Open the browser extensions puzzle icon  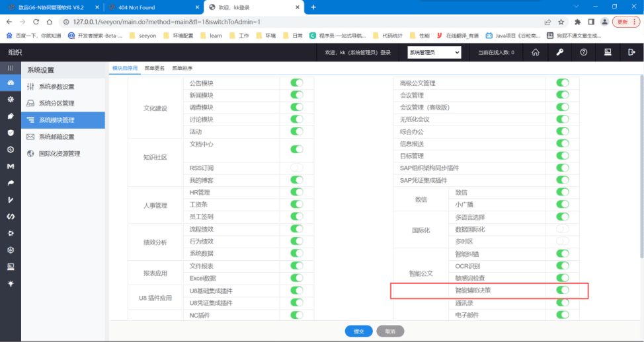click(x=577, y=22)
